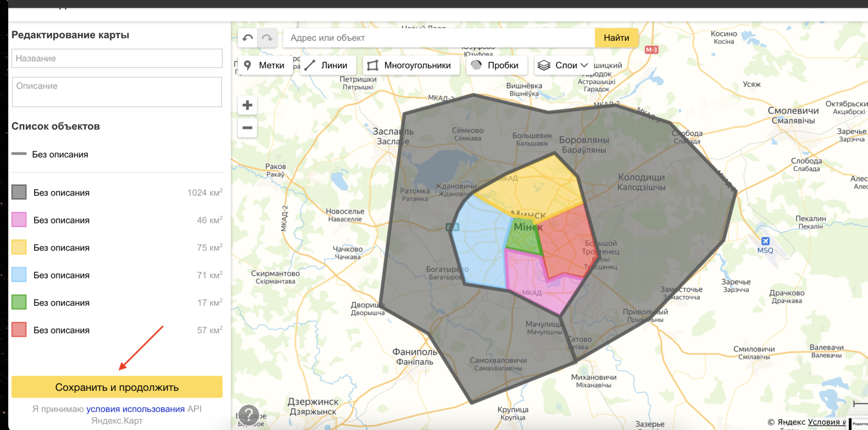Click the redo arrow button
Image resolution: width=868 pixels, height=430 pixels.
(x=267, y=38)
